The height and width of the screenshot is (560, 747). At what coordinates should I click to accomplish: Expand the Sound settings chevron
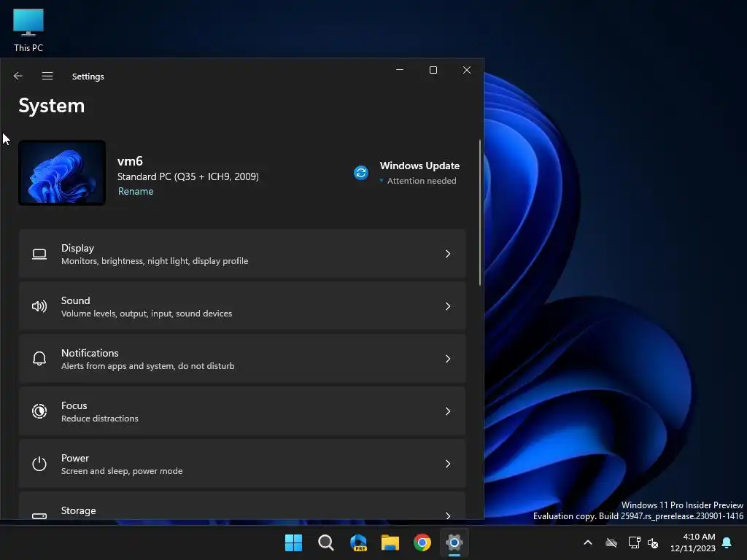point(448,306)
